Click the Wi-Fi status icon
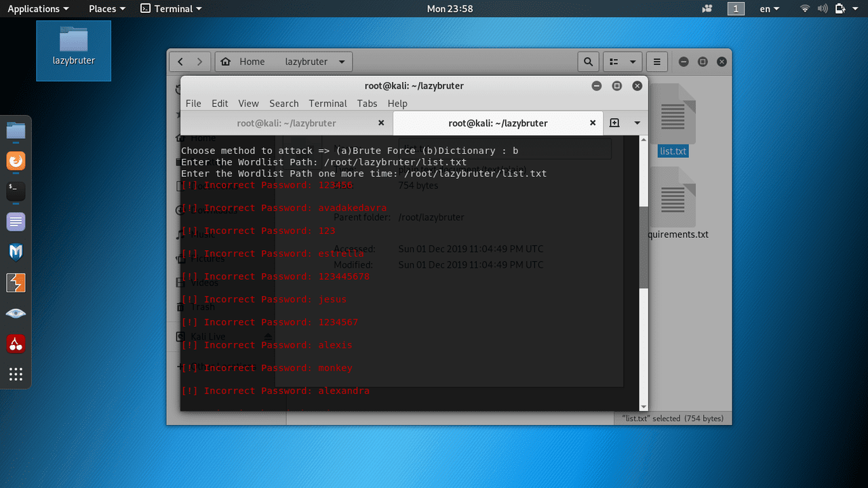The width and height of the screenshot is (868, 488). [805, 9]
